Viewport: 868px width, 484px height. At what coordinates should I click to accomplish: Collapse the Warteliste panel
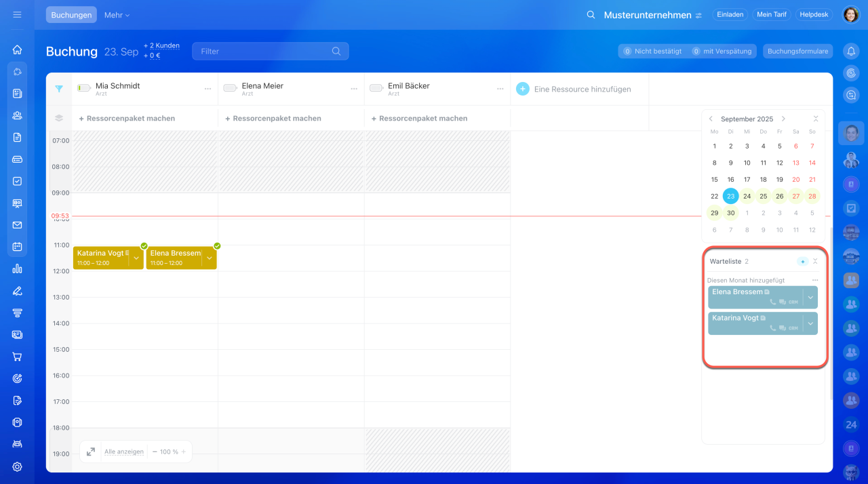click(815, 262)
